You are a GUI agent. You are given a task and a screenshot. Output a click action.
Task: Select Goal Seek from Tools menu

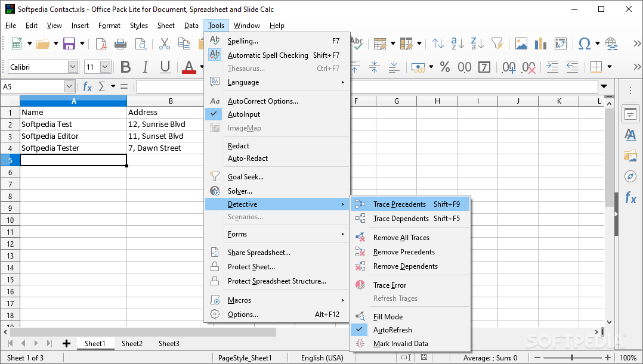pyautogui.click(x=277, y=177)
